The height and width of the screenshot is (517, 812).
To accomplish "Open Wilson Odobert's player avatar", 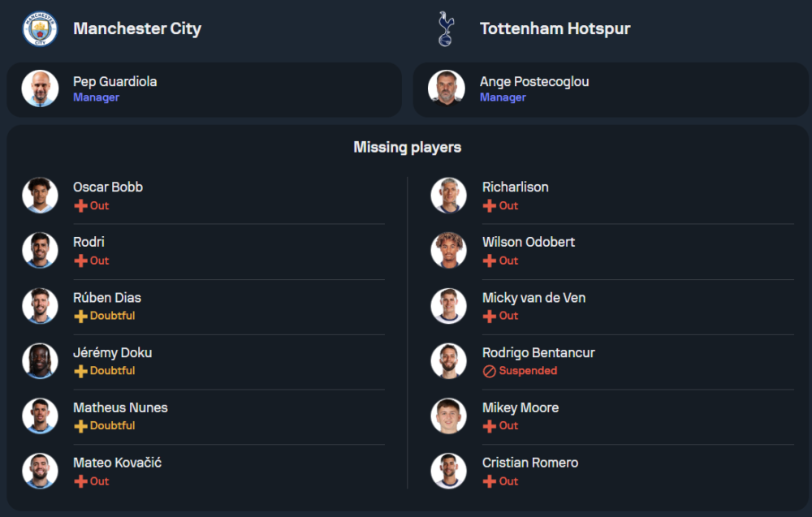I will tap(448, 251).
